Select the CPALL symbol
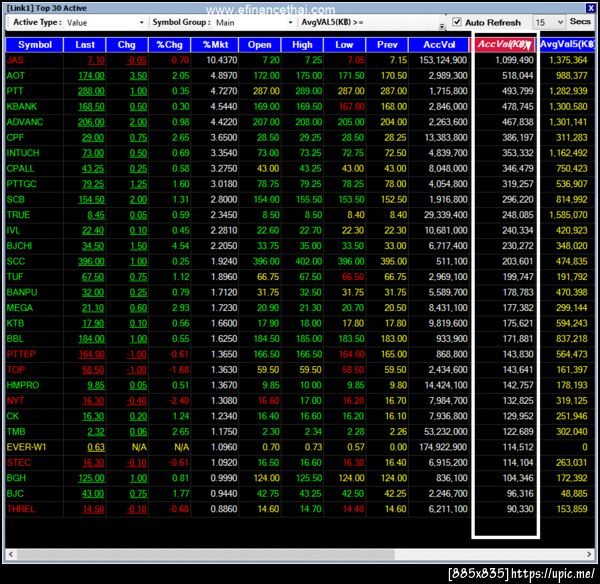The width and height of the screenshot is (600, 584). coord(20,168)
